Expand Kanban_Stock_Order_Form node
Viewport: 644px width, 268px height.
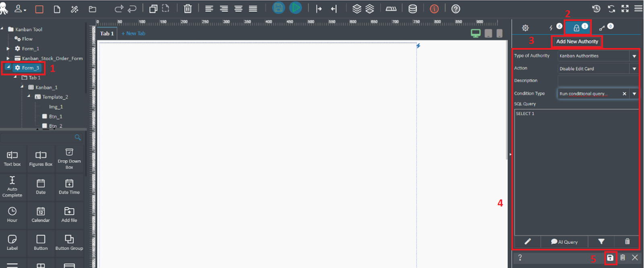8,58
